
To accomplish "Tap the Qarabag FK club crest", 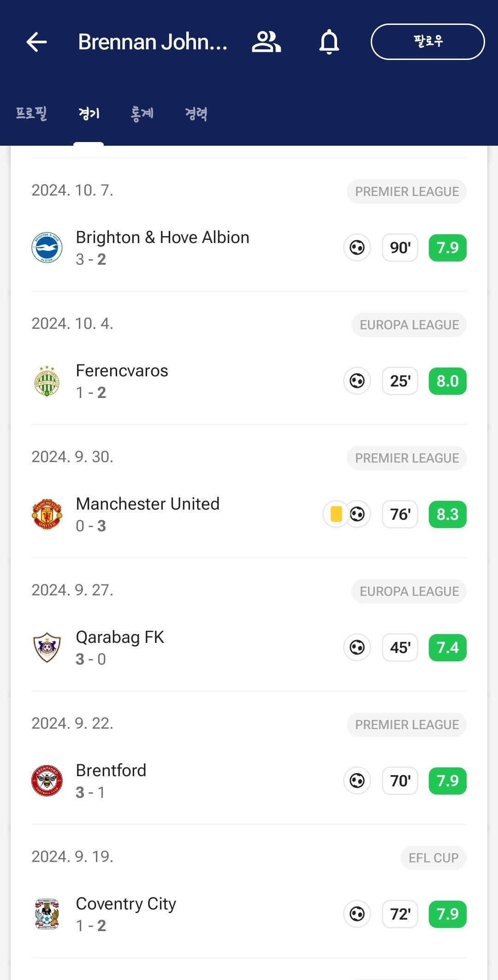I will coord(47,647).
